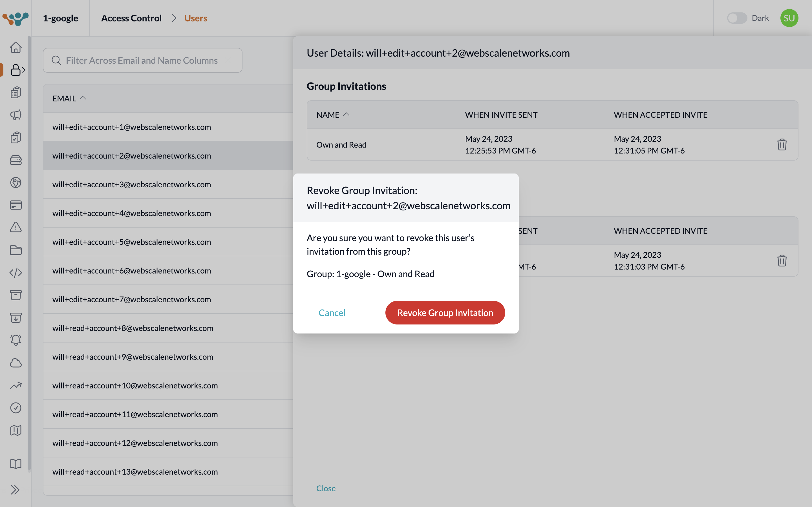This screenshot has width=812, height=507.
Task: Confirm Revoke Group Invitation button
Action: point(445,313)
